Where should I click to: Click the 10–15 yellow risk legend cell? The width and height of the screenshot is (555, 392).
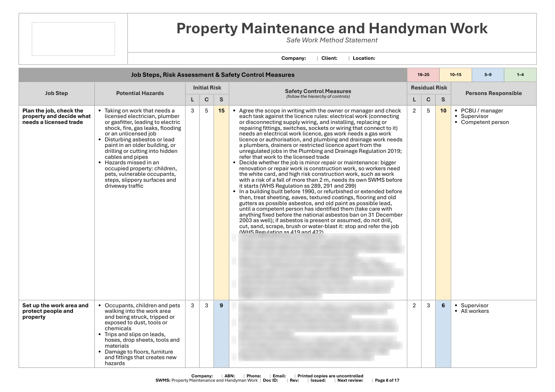455,75
